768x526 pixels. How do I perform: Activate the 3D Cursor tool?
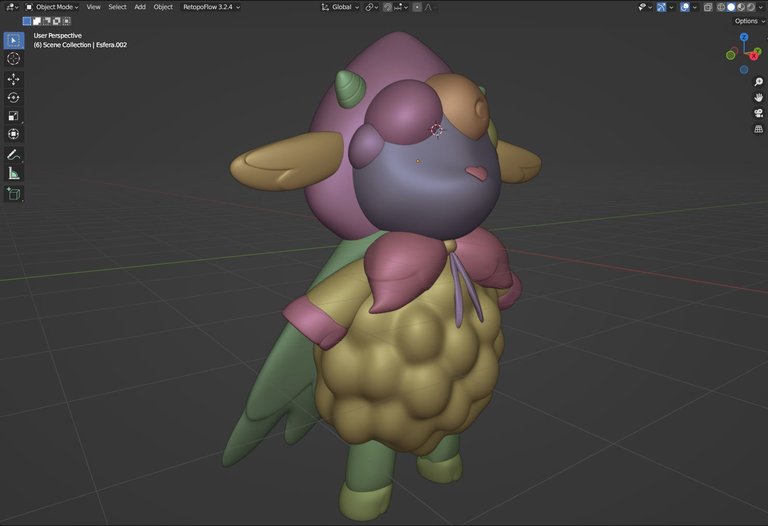pos(14,59)
